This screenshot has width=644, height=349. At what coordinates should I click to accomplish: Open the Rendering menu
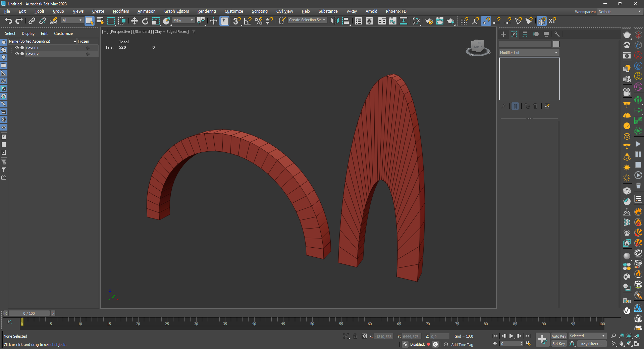click(206, 11)
